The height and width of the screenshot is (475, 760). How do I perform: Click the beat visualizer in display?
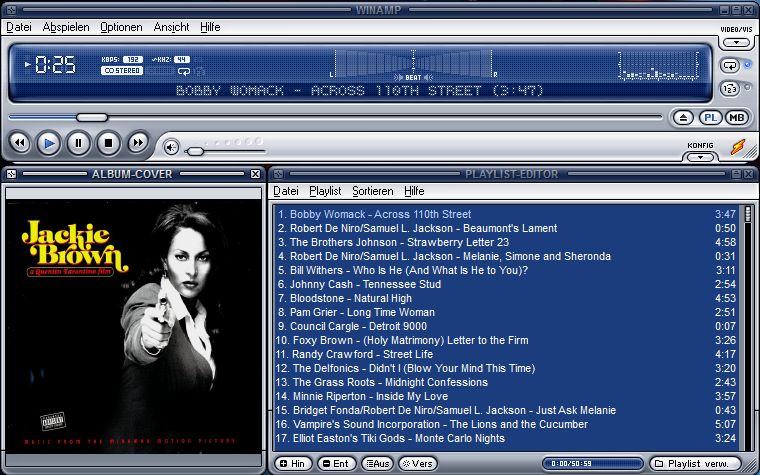pos(413,64)
